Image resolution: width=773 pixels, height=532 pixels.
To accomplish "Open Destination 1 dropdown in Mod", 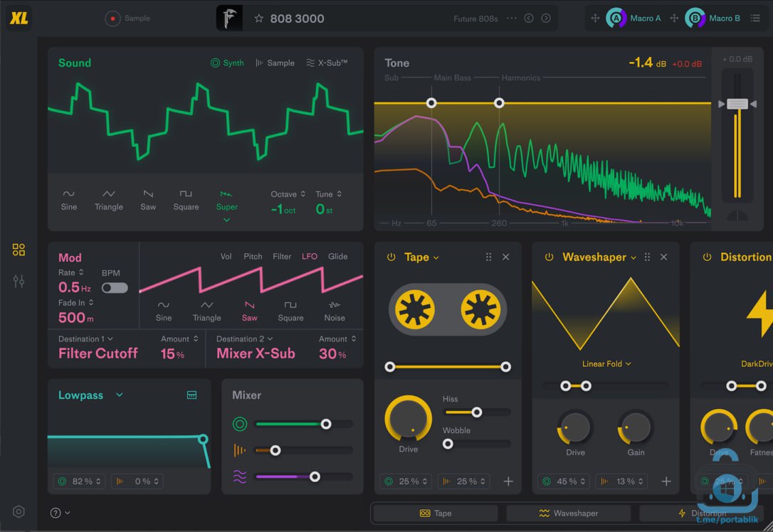I will [85, 339].
